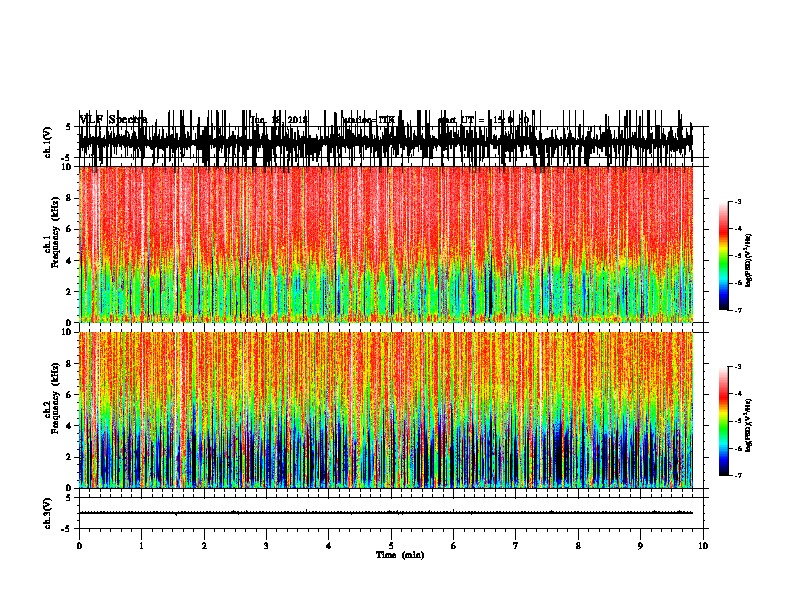Click the ch.1 color bar log(PSD) label
This screenshot has height=612, width=792.
(749, 260)
